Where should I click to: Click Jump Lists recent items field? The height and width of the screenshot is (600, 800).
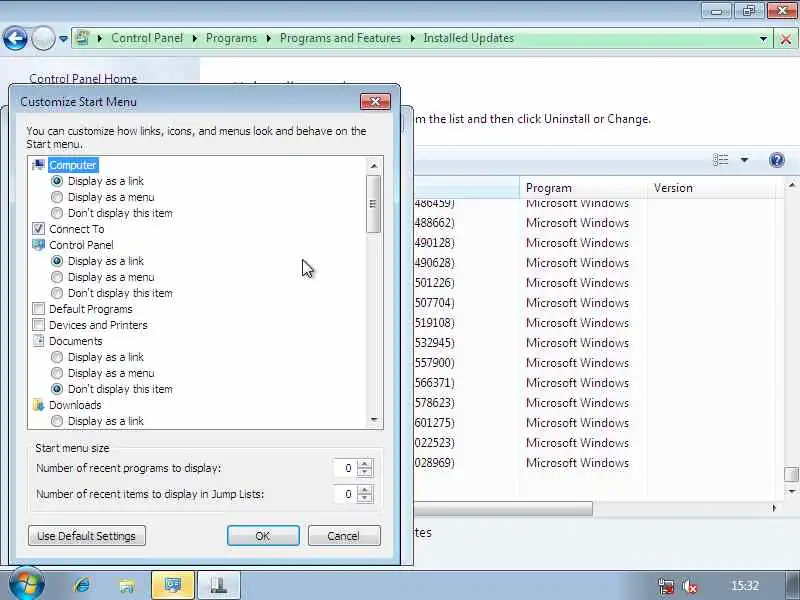tap(344, 494)
